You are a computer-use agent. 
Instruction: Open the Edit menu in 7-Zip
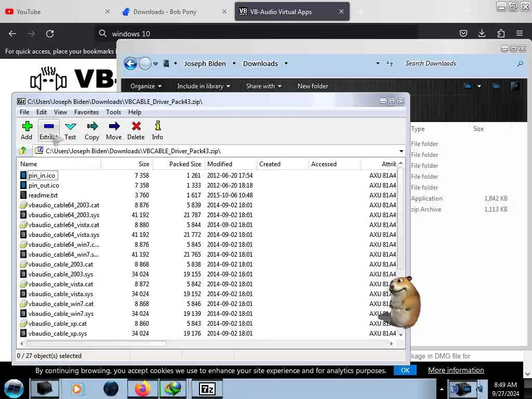tap(42, 112)
